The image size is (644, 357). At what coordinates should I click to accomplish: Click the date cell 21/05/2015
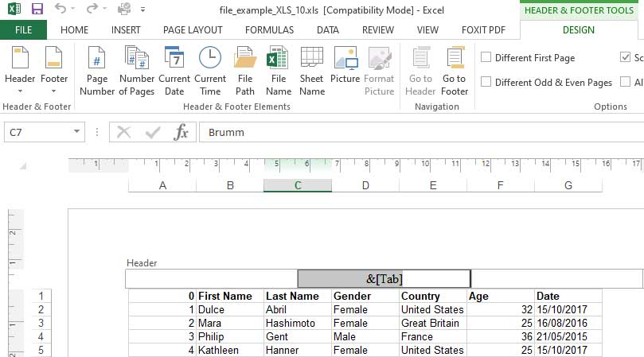[568, 336]
